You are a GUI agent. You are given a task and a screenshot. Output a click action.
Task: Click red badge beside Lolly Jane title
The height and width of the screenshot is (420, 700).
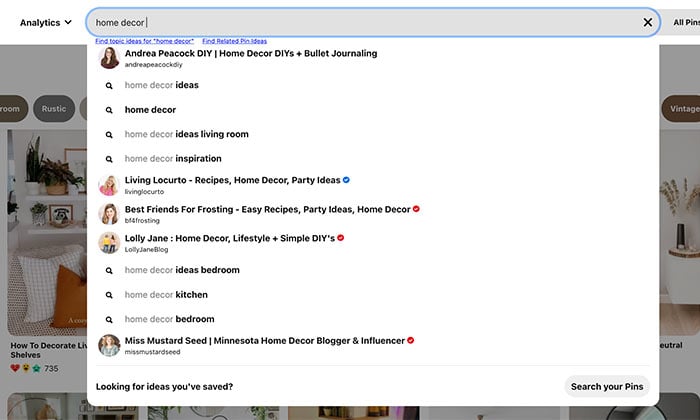coord(341,238)
